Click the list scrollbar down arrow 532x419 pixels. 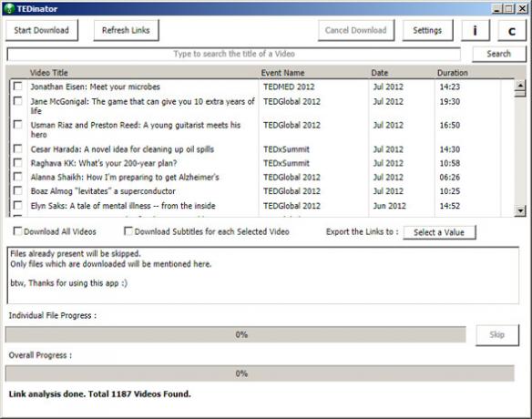520,211
